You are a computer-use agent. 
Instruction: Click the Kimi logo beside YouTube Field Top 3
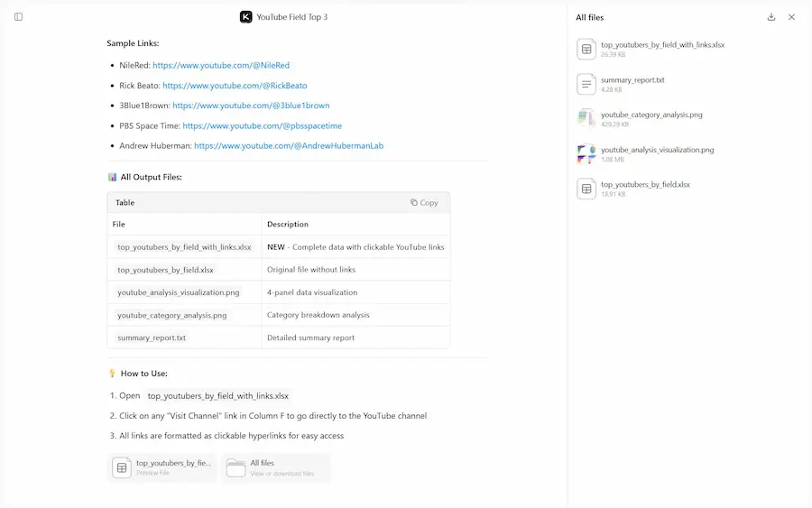[246, 17]
